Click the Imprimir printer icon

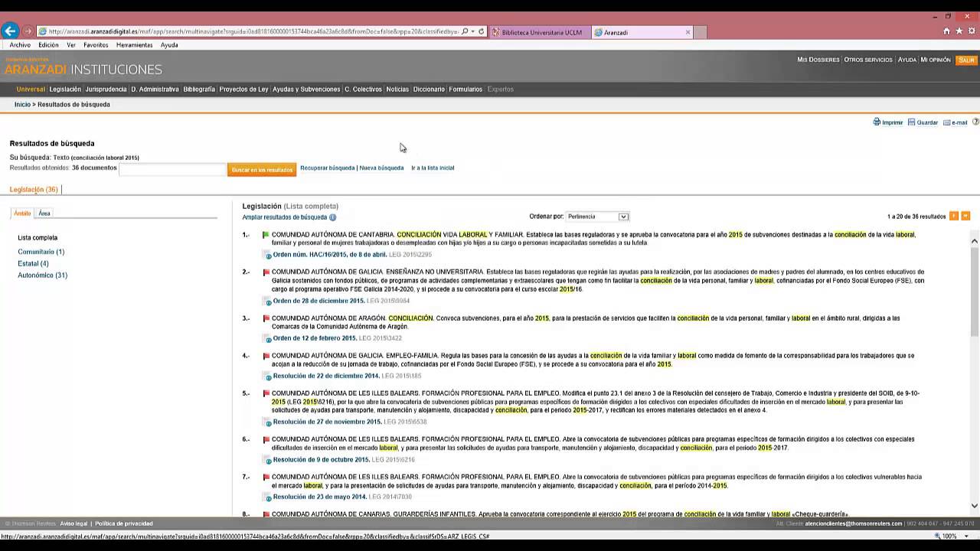pos(877,122)
